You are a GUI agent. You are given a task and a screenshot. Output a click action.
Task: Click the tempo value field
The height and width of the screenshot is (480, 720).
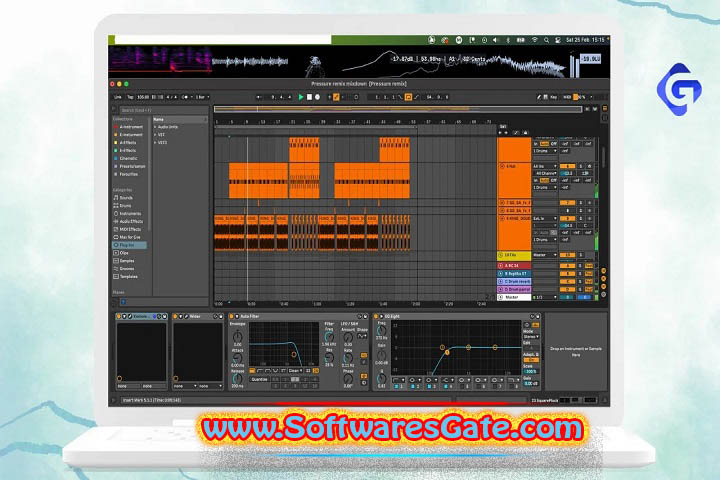[143, 97]
